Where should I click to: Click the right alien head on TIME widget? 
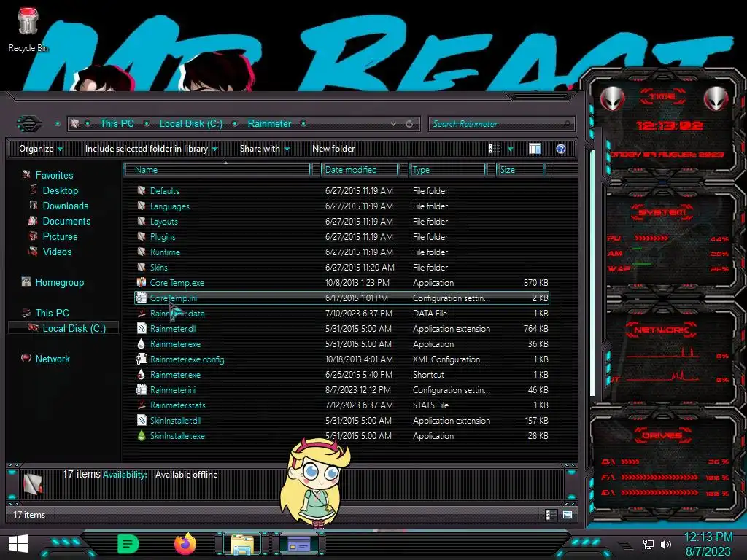pos(716,98)
